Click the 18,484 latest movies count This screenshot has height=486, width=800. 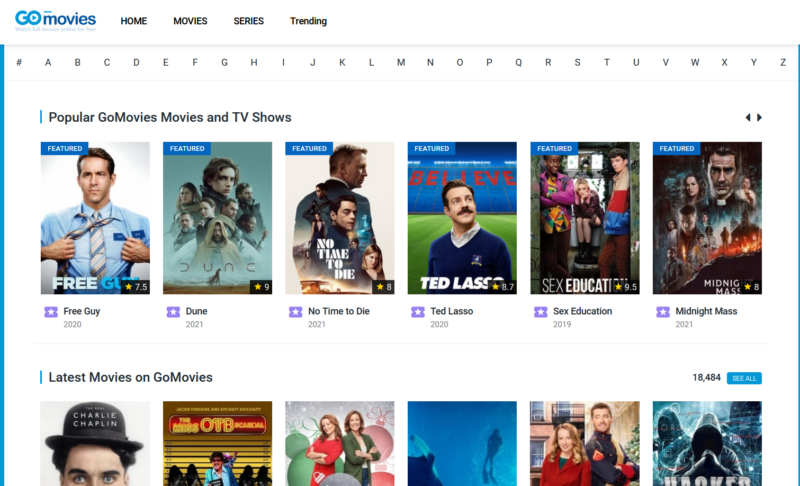(x=707, y=378)
